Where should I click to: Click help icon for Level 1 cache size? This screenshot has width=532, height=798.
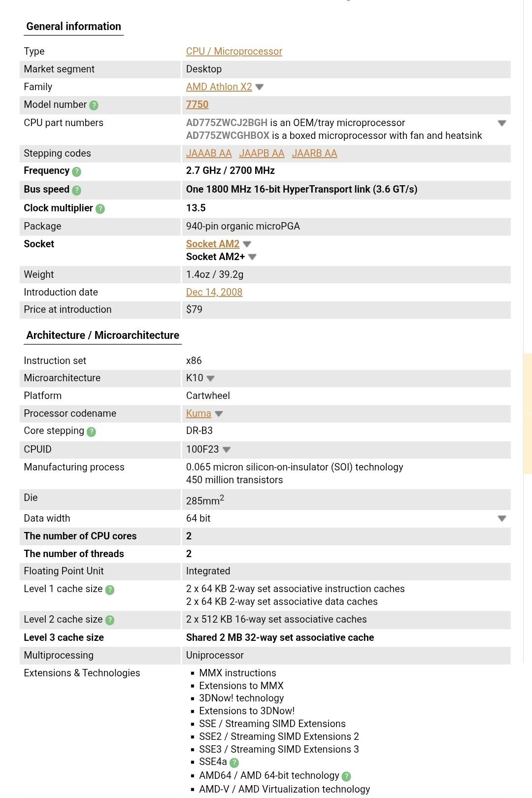click(110, 590)
